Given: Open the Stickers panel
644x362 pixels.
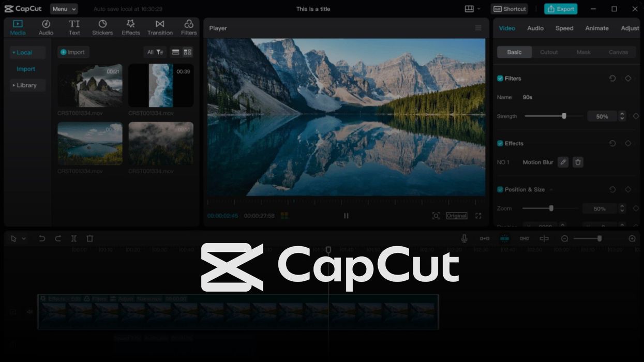Looking at the screenshot, I should tap(102, 27).
